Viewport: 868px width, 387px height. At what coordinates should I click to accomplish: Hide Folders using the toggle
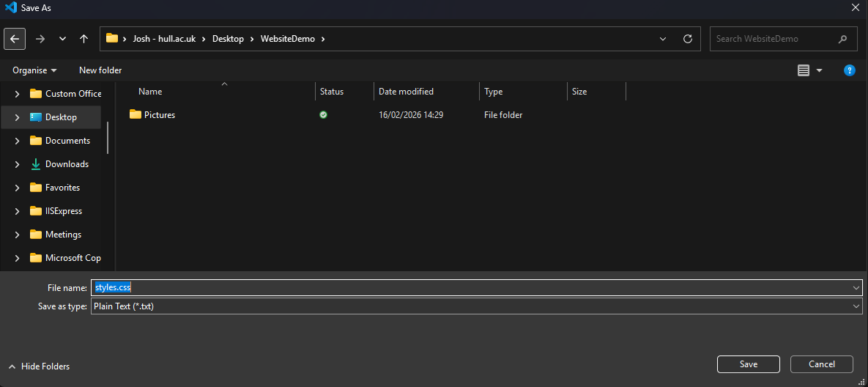[40, 366]
